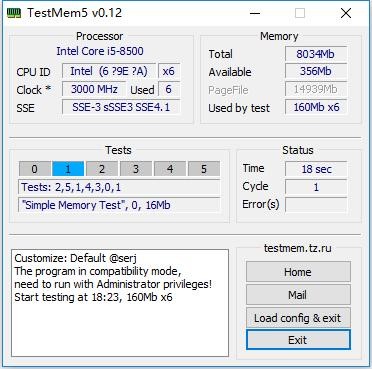Screen dimensions: 372x369
Task: Click the Cycle count value
Action: pyautogui.click(x=316, y=187)
